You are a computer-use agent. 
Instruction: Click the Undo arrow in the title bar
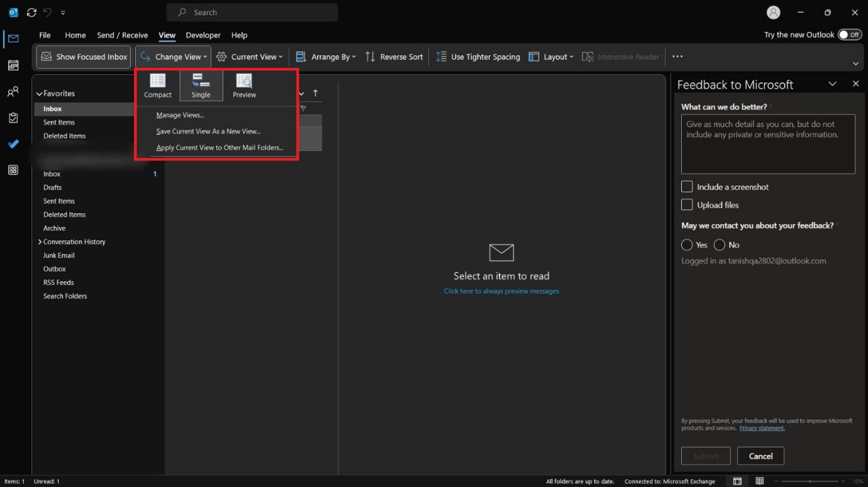pos(47,12)
